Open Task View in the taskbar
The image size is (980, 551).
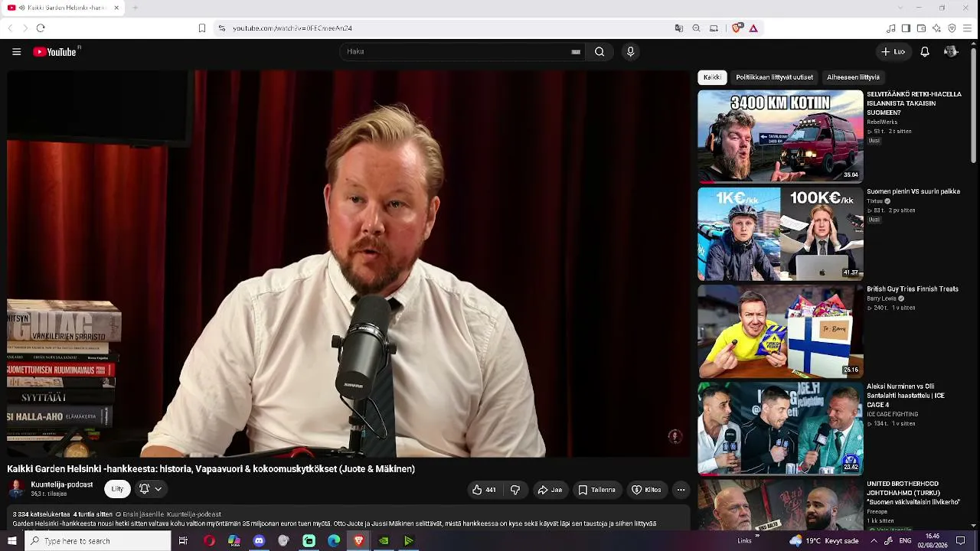pyautogui.click(x=183, y=541)
